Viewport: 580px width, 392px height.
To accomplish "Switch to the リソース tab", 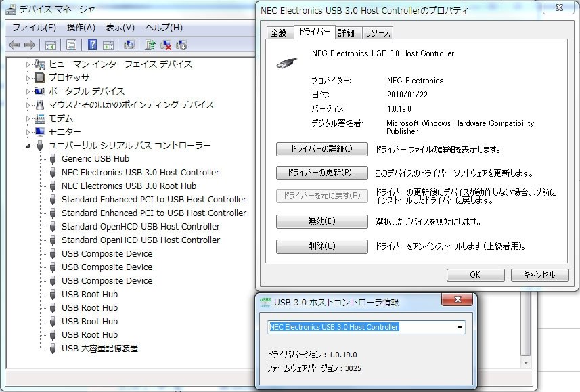I will click(378, 33).
